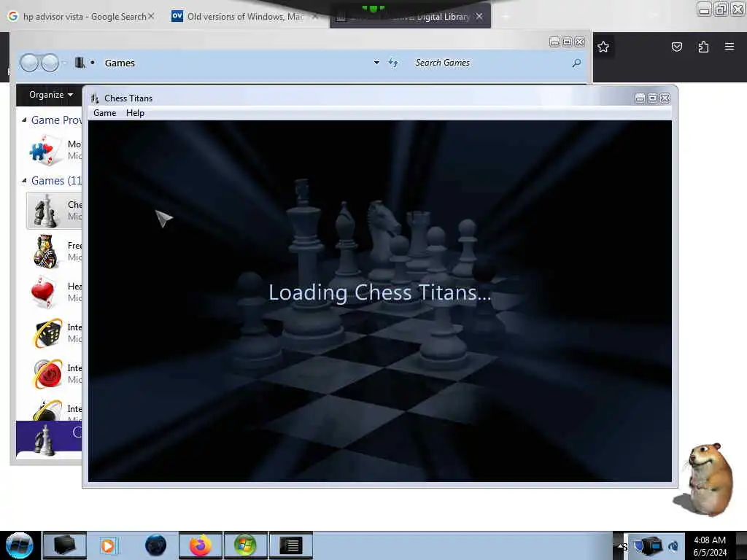This screenshot has height=560, width=747.
Task: Collapse the Game Providers group
Action: (x=24, y=120)
